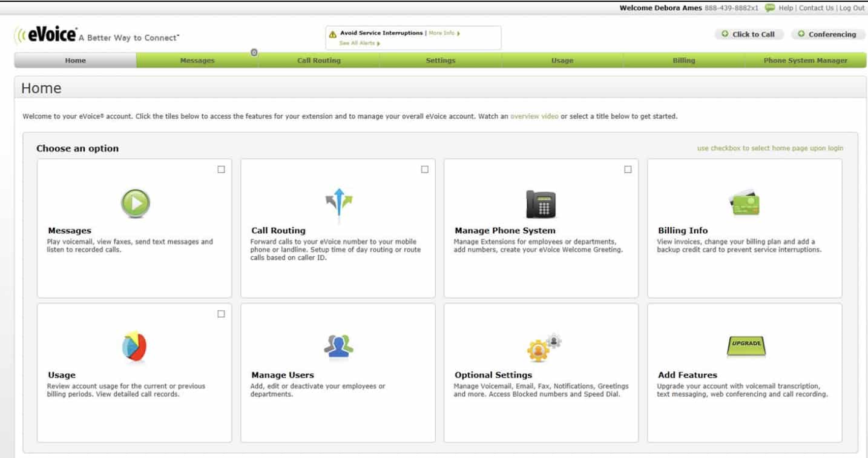Click the Billing Info credit card icon
Screen dimensions: 868x458
point(745,204)
